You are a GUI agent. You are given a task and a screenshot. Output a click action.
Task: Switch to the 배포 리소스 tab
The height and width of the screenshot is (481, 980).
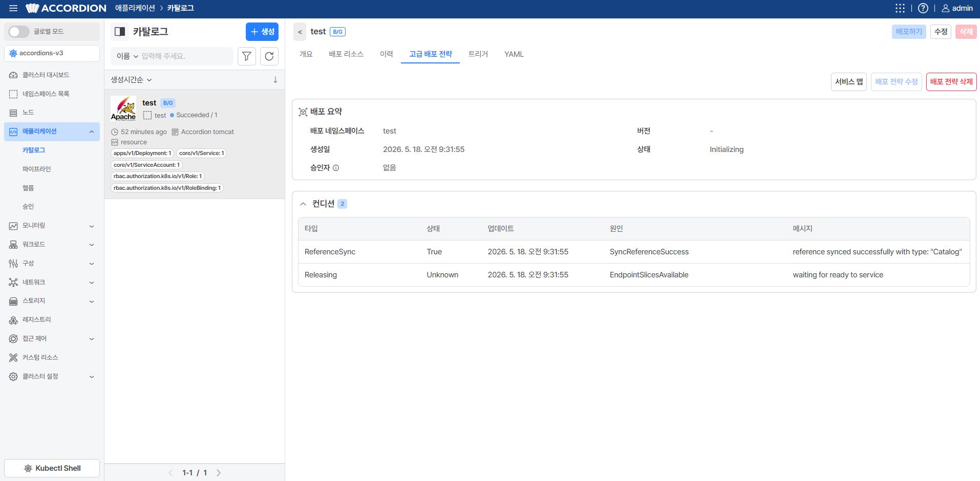346,54
